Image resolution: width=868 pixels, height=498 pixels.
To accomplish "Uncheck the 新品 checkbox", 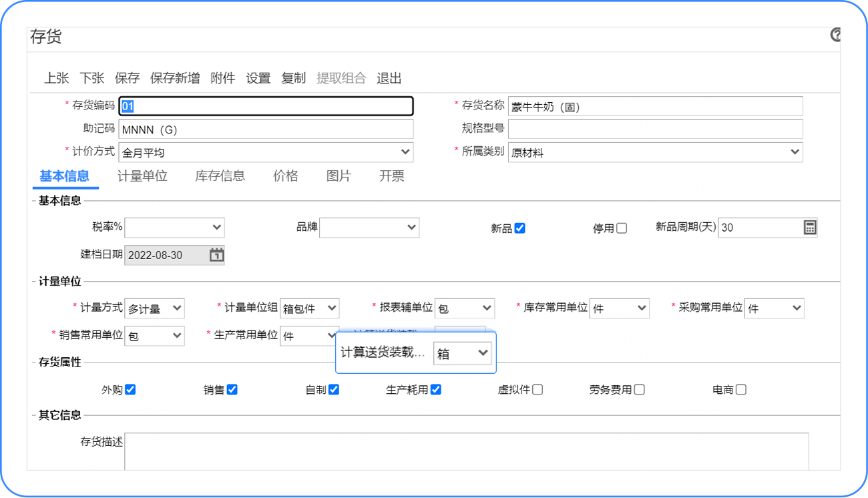I will click(x=517, y=228).
